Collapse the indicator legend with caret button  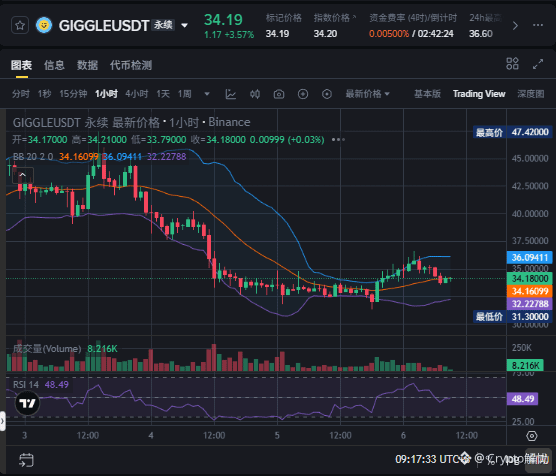click(x=23, y=175)
